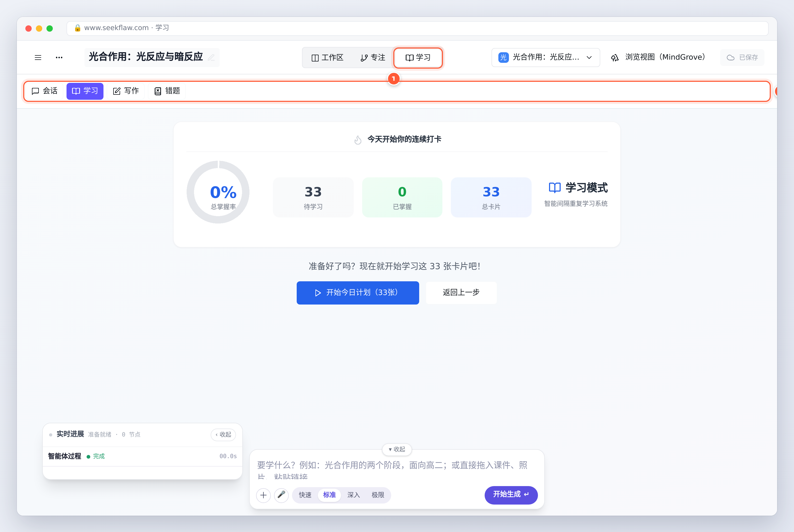
Task: Click the book icon beside 学习模式
Action: pos(554,187)
